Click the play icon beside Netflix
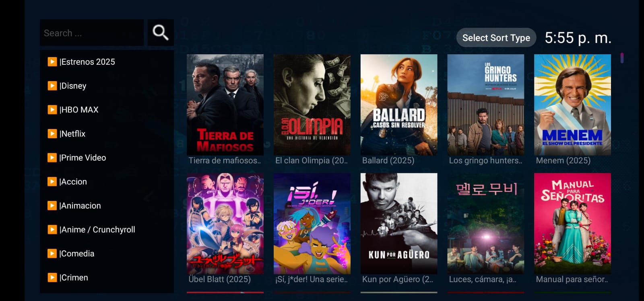The image size is (644, 301). tap(52, 133)
